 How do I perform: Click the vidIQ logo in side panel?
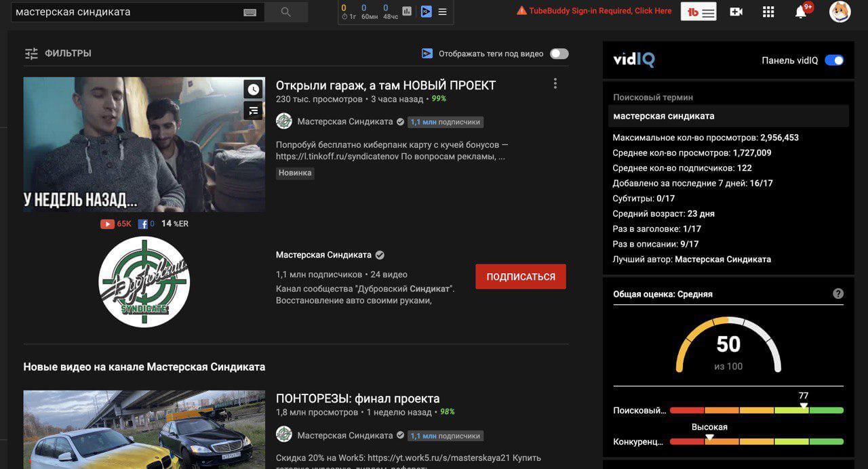tap(633, 60)
